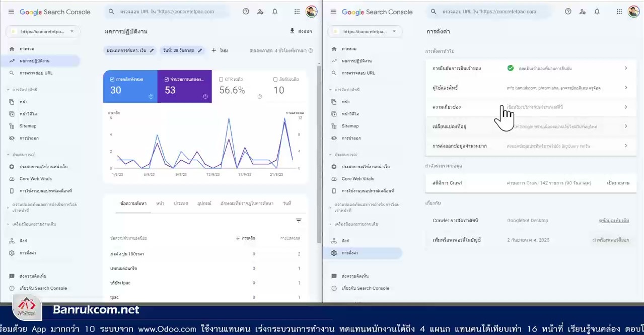The width and height of the screenshot is (644, 335).
Task: Open เกี่ยวกับ Search Console in left sidebar
Action: point(40,288)
